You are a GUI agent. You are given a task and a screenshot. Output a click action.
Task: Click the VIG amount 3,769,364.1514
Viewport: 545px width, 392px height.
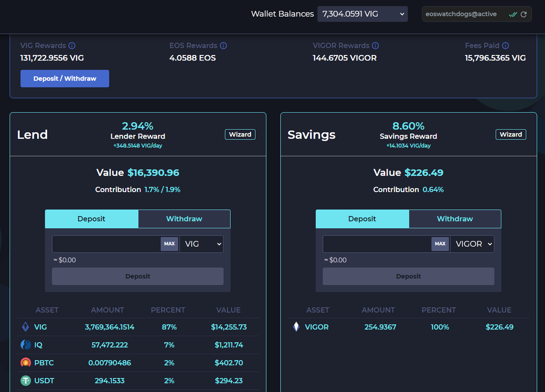(109, 327)
